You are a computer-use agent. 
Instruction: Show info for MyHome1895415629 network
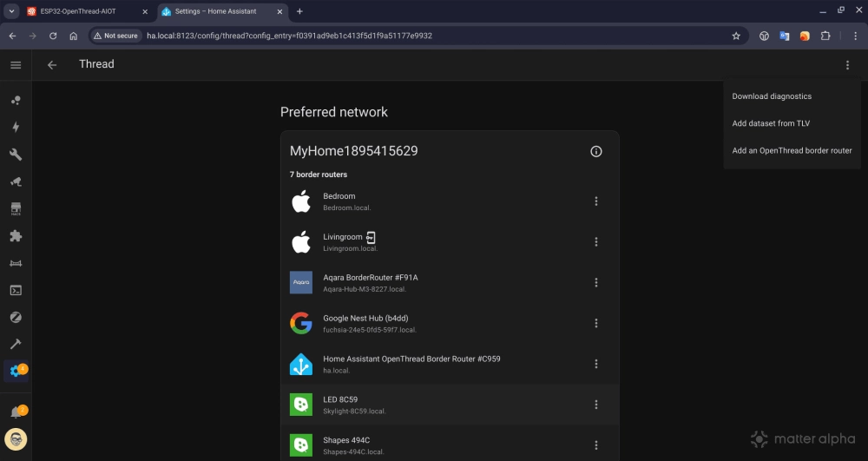click(595, 151)
